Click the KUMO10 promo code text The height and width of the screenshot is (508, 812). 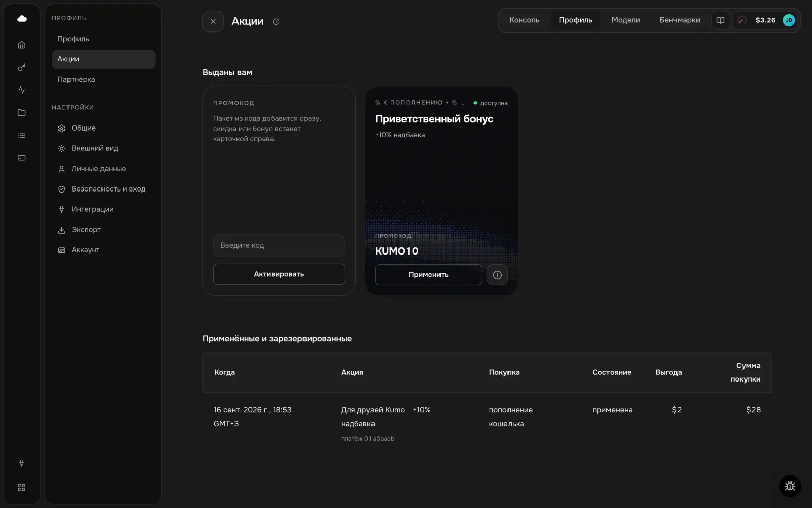pos(396,251)
